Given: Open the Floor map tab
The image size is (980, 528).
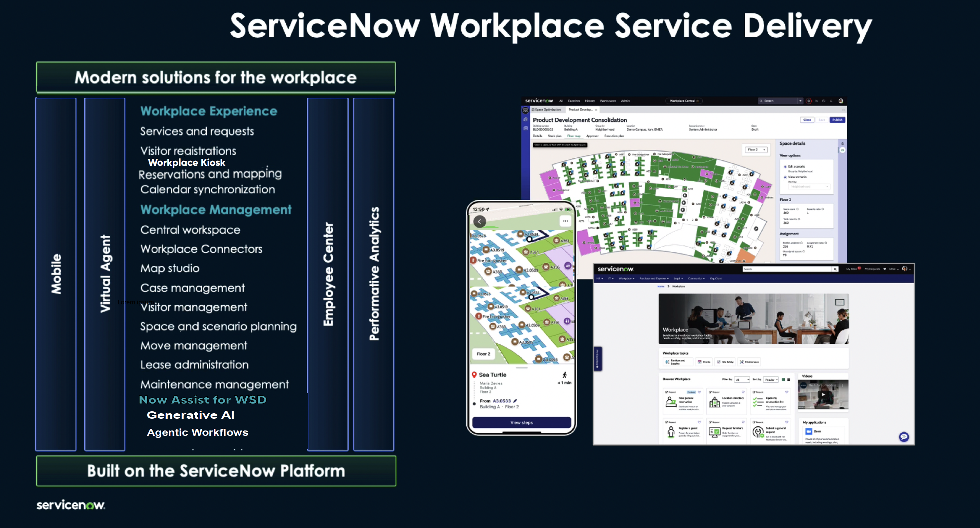Looking at the screenshot, I should (x=574, y=136).
